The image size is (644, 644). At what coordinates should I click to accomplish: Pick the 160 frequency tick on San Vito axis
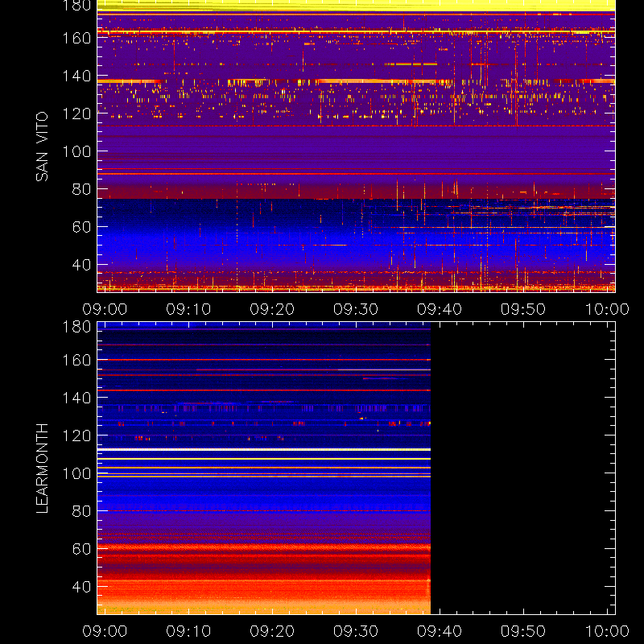pyautogui.click(x=76, y=38)
